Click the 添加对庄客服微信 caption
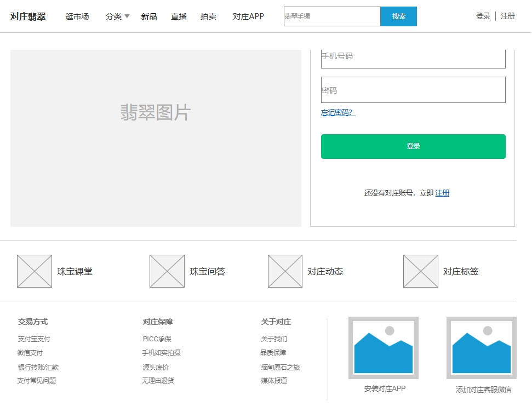Image resolution: width=532 pixels, height=412 pixels. click(483, 390)
